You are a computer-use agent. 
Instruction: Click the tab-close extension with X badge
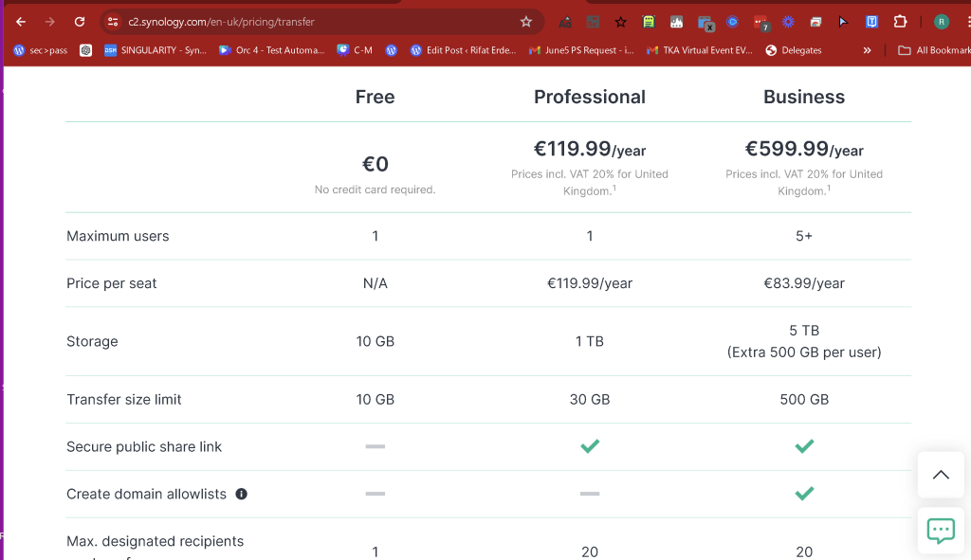click(x=705, y=24)
